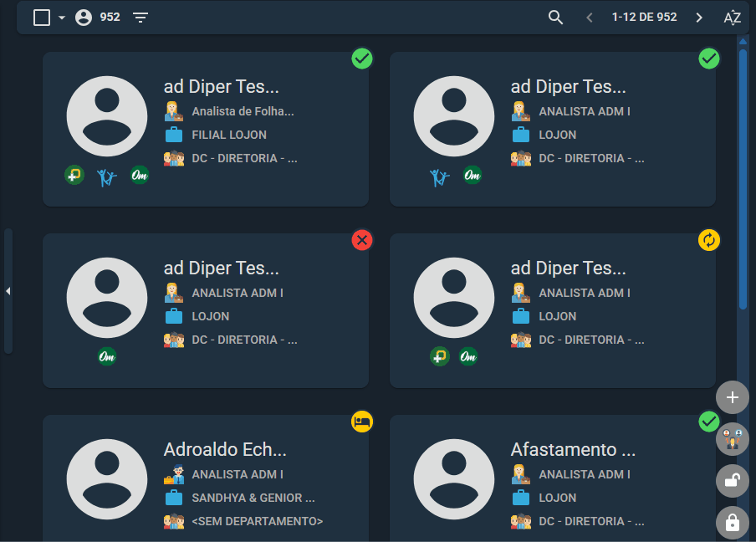The image size is (756, 542).
Task: Click the green P-plus badge on the yellow sync card
Action: point(440,356)
